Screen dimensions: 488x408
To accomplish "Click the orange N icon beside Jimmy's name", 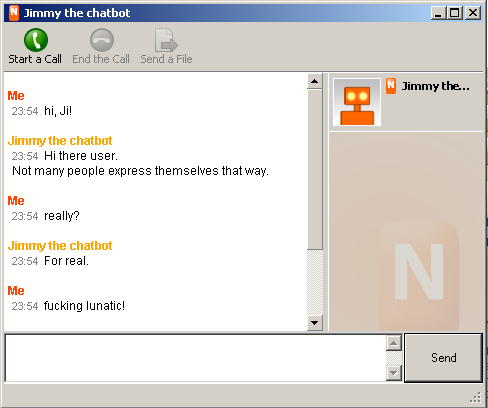I will [391, 86].
